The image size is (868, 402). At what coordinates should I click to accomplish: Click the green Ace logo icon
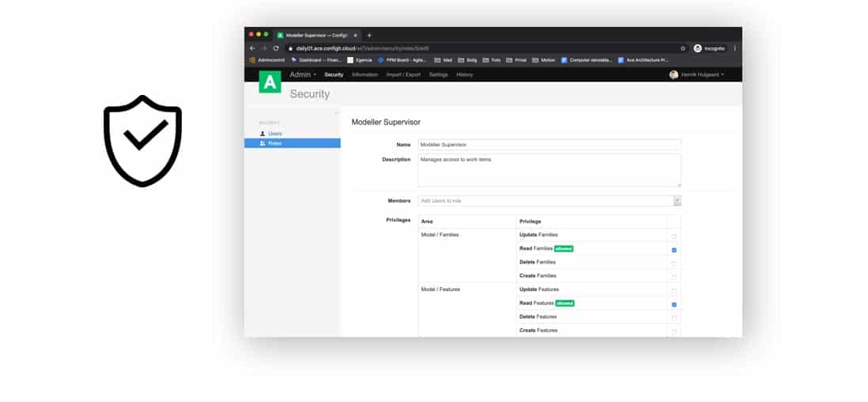click(x=270, y=82)
